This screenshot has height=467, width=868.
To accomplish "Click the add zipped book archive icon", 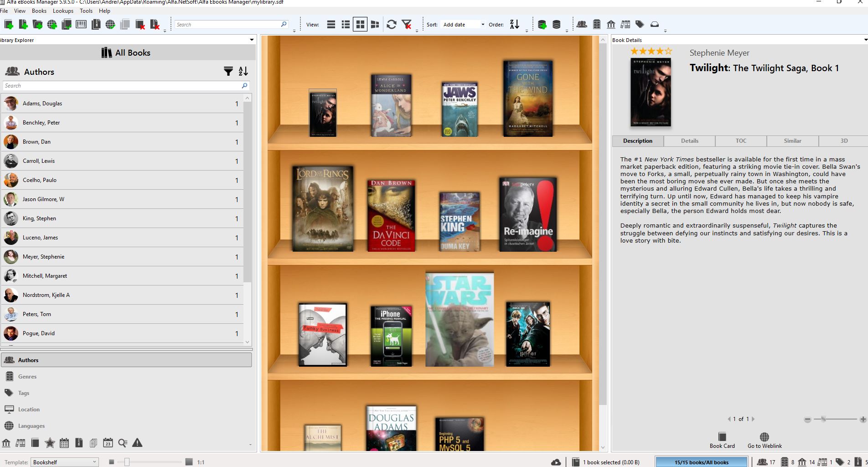I will 23,25.
